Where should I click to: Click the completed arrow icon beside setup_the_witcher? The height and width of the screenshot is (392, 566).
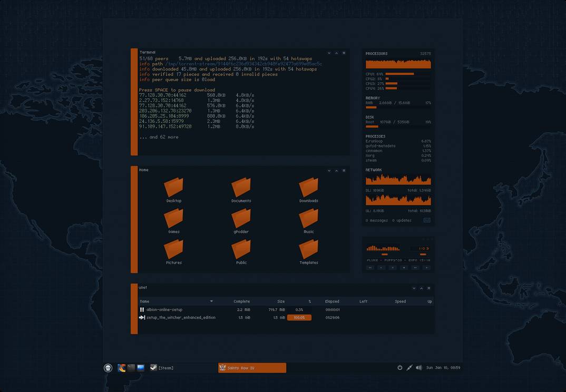click(x=142, y=318)
